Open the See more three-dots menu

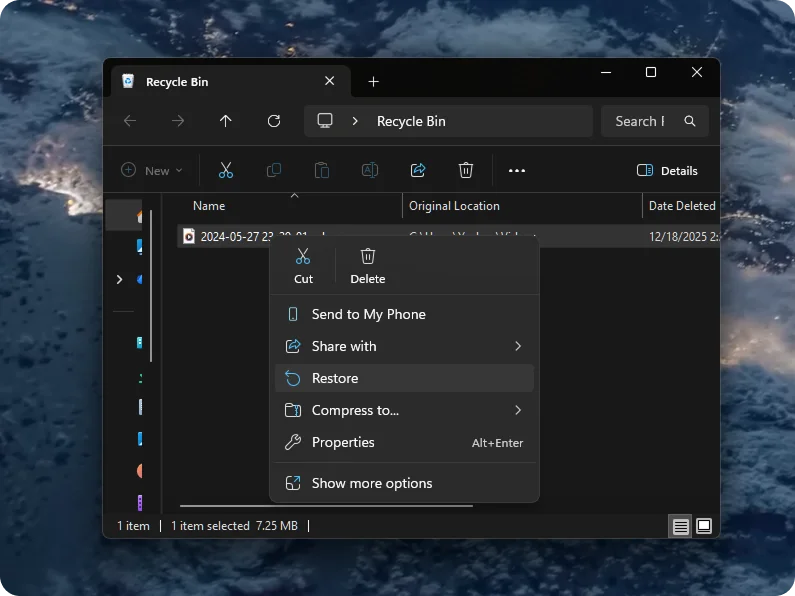(x=517, y=170)
